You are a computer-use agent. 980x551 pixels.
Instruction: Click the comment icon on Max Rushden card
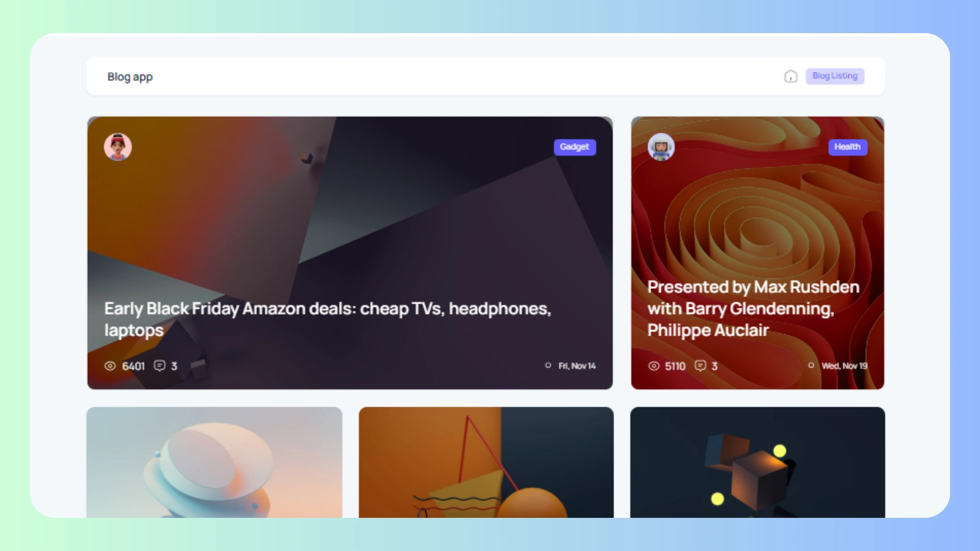point(700,366)
